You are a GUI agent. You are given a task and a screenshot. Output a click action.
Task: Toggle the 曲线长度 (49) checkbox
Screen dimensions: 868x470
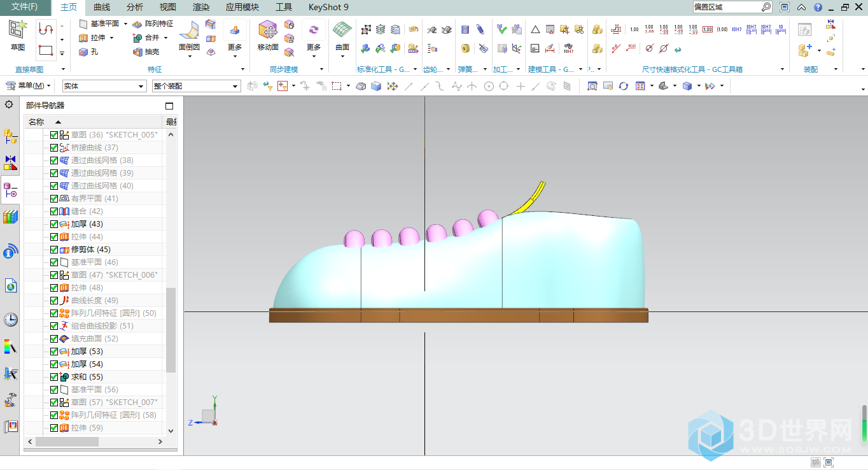(53, 301)
